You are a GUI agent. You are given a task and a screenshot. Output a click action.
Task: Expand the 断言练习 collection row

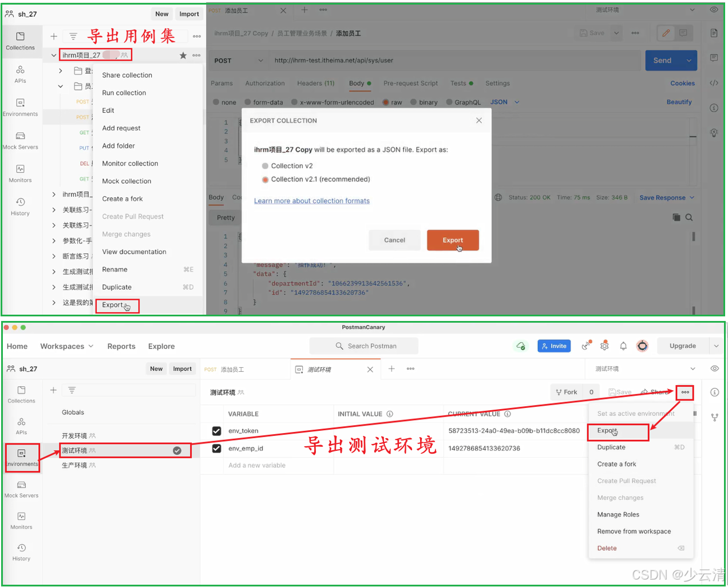pyautogui.click(x=54, y=256)
